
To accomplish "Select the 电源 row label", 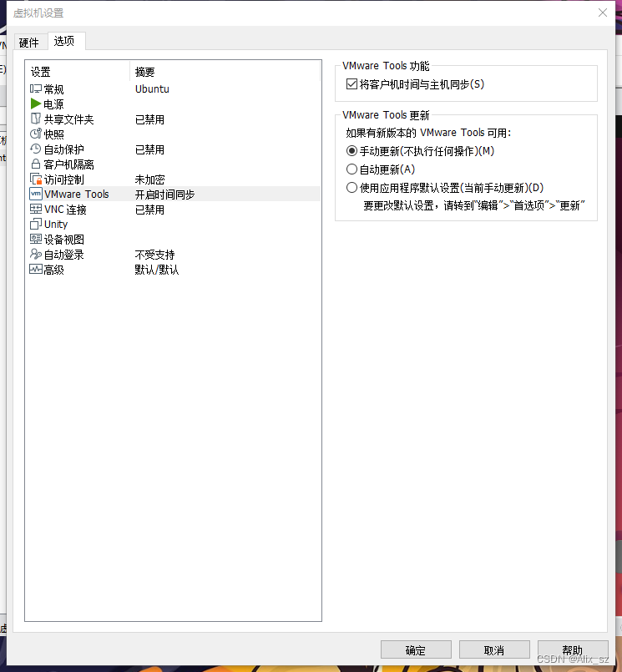I will (53, 104).
